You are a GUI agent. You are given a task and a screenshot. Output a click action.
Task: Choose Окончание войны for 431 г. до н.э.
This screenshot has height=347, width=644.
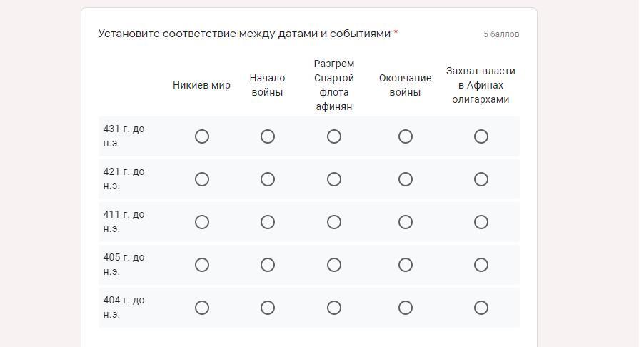(406, 136)
